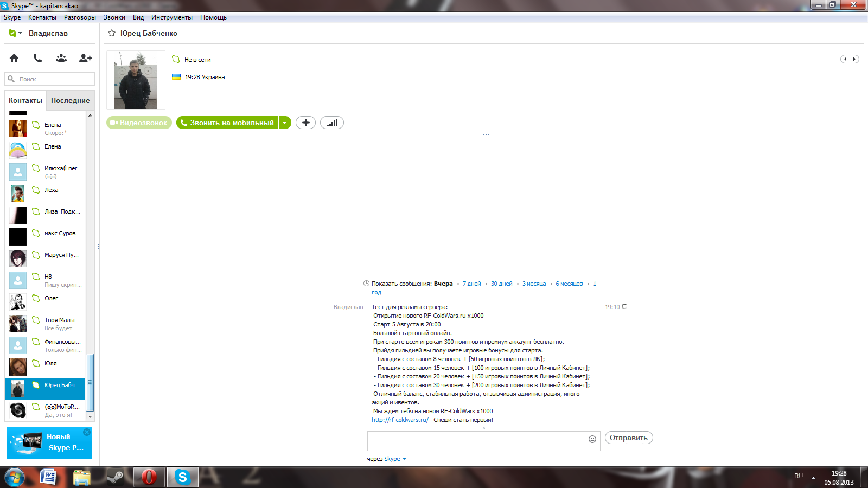
Task: Show messages from 30 дней
Action: pos(502,284)
